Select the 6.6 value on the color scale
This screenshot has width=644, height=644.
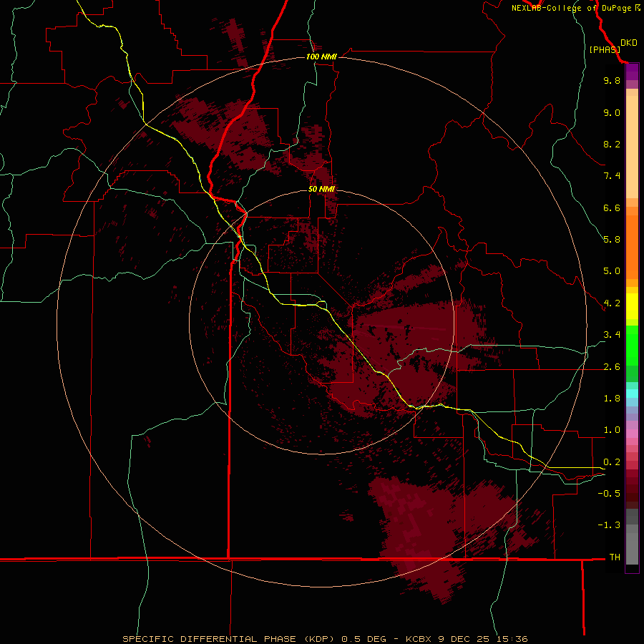pos(612,208)
